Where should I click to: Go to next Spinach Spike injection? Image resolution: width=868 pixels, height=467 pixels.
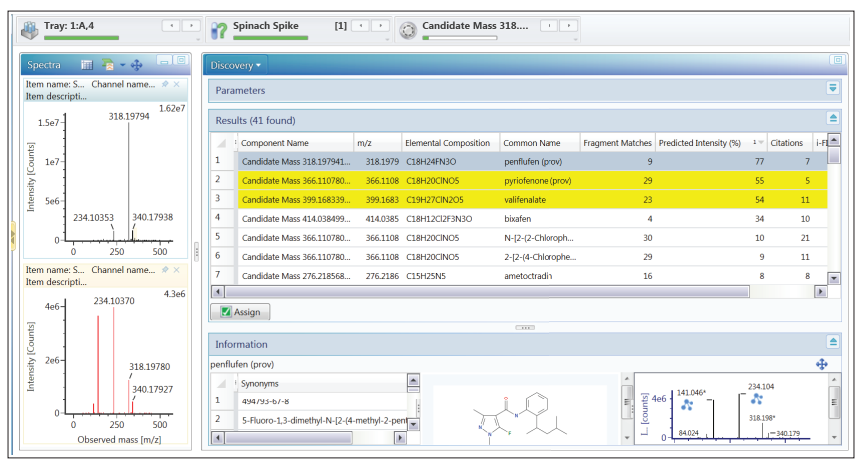click(x=380, y=25)
